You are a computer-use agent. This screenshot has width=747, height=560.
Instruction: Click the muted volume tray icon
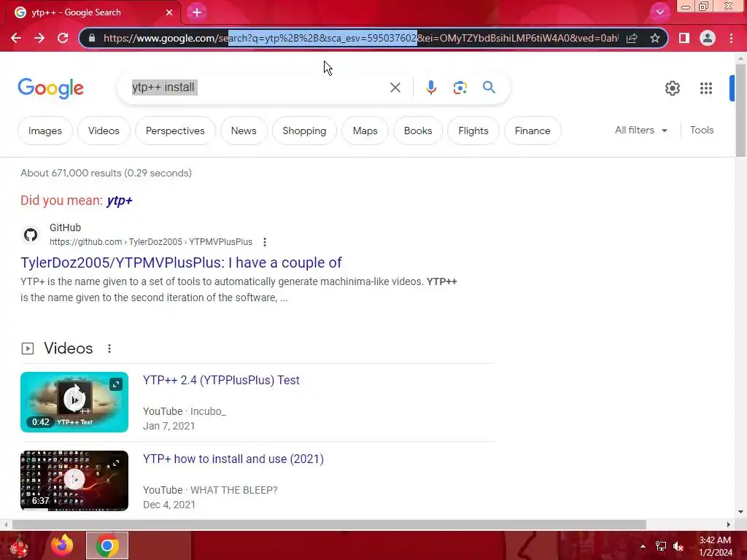(x=678, y=546)
